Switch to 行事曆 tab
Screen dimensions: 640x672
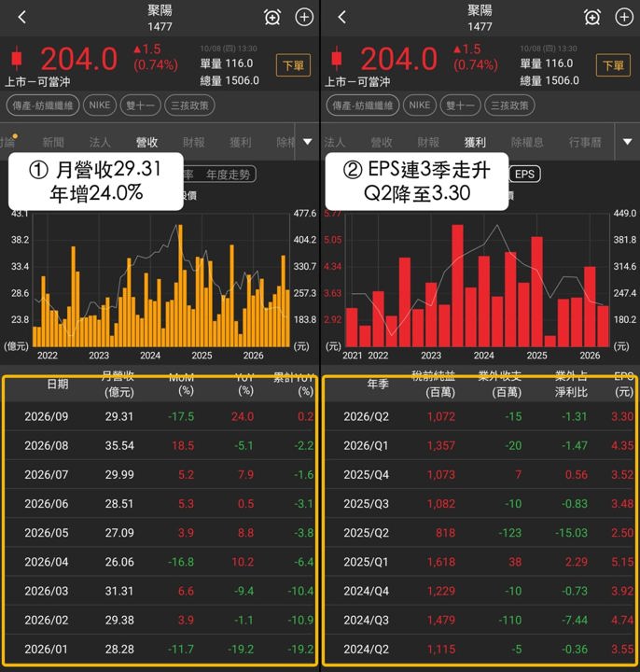(585, 142)
